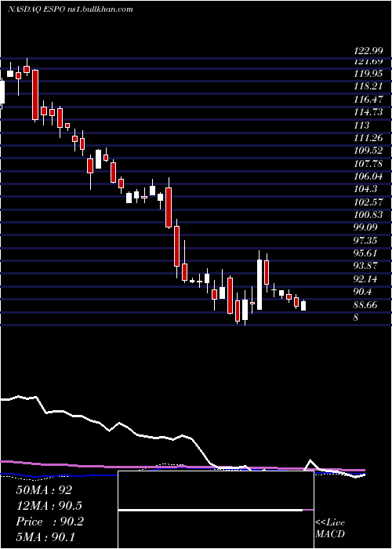Click the '<<Live MACD' label

(330, 529)
